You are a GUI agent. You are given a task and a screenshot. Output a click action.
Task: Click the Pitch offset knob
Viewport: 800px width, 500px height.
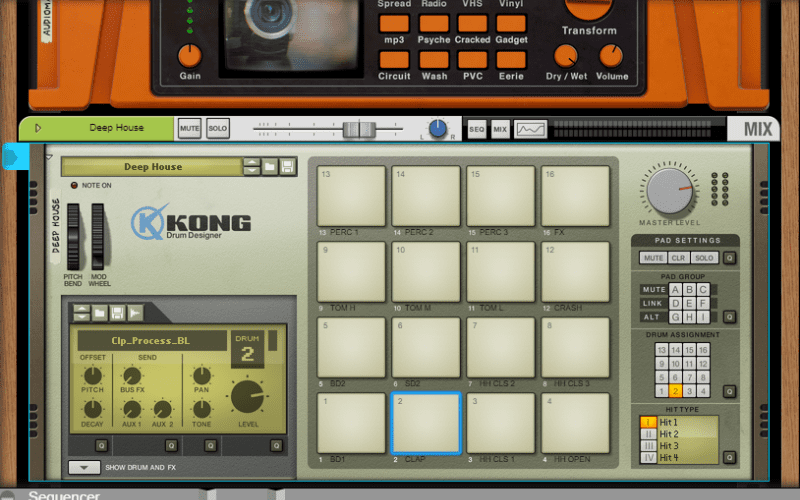(92, 376)
